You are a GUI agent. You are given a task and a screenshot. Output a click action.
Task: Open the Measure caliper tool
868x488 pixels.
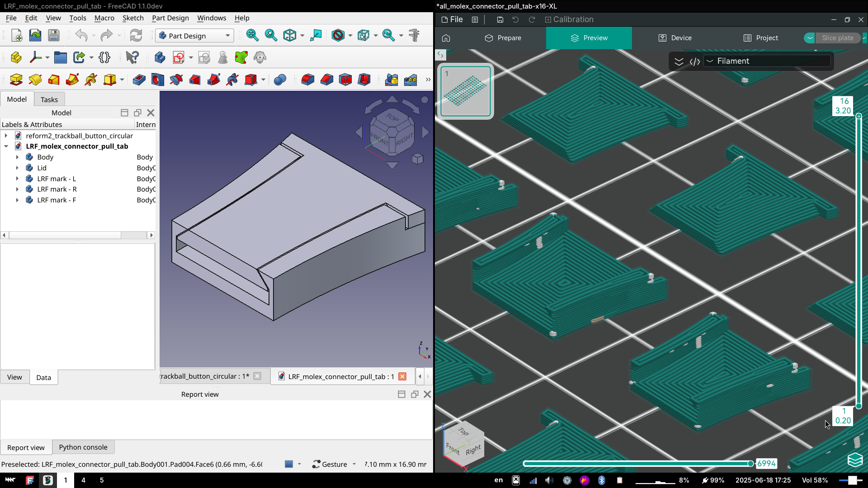pyautogui.click(x=414, y=35)
